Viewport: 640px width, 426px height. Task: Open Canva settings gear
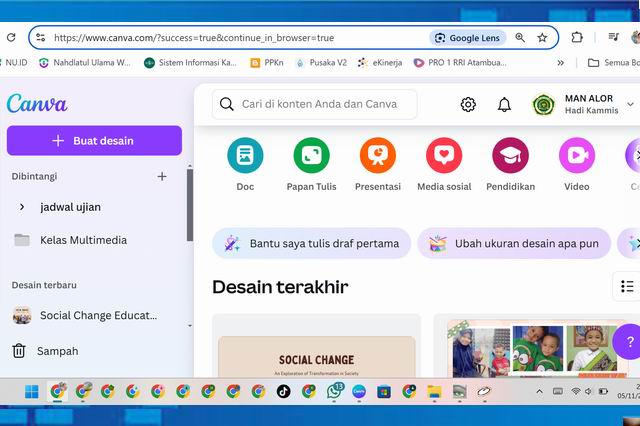click(x=468, y=104)
